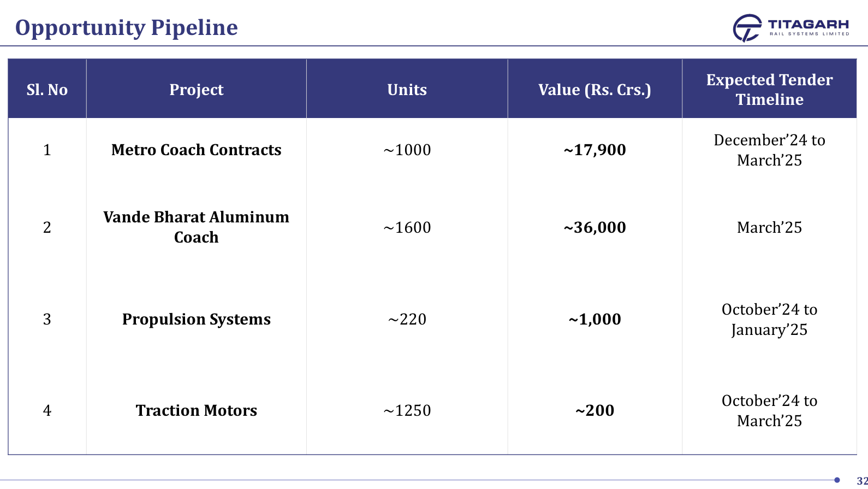
Task: Click the ~200 value cell
Action: click(594, 410)
